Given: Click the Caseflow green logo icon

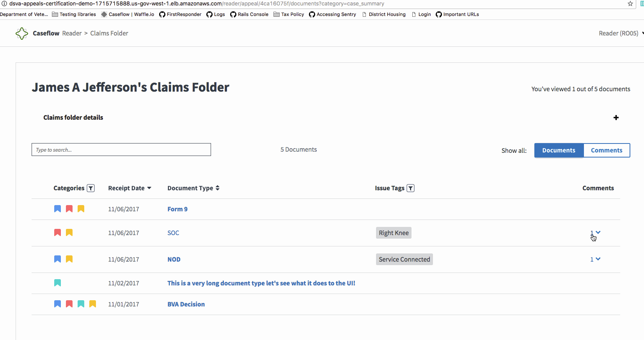Looking at the screenshot, I should pyautogui.click(x=22, y=34).
